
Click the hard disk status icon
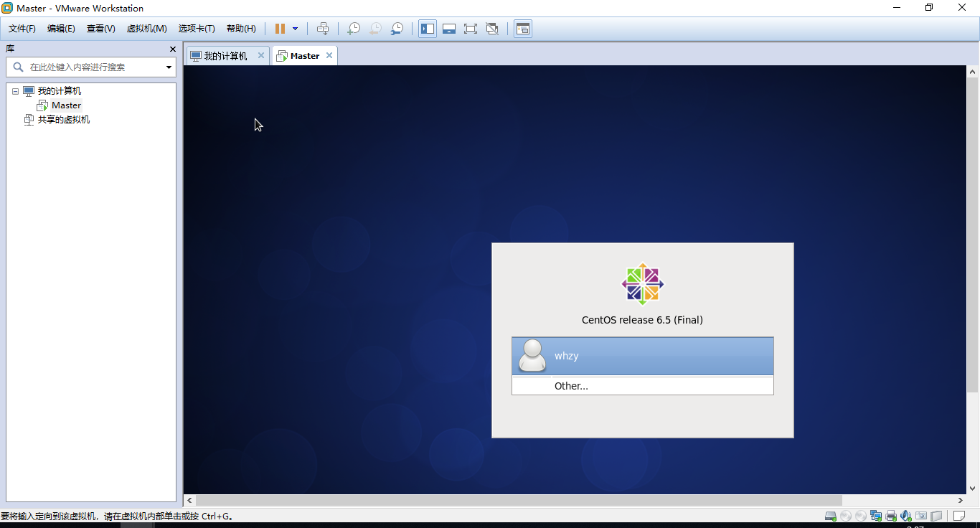click(831, 516)
